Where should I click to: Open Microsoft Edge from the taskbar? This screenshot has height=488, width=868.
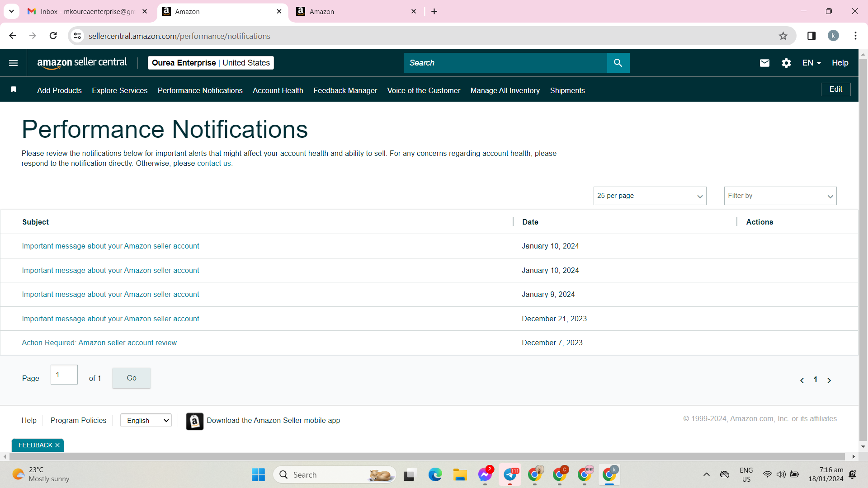[x=435, y=475]
